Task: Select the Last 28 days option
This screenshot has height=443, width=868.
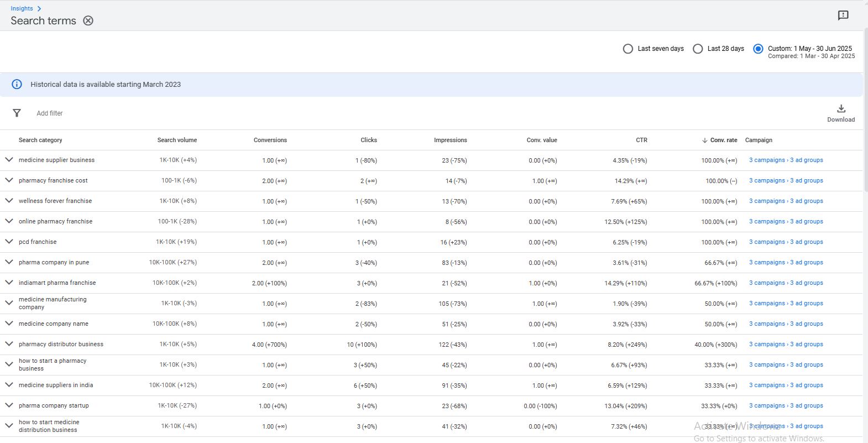Action: (x=698, y=49)
